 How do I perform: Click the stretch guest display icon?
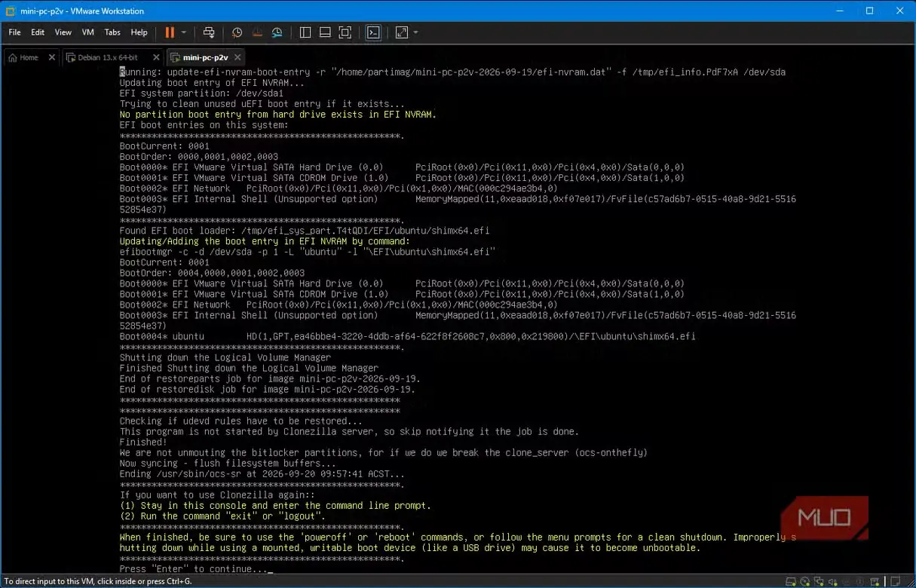click(x=401, y=32)
